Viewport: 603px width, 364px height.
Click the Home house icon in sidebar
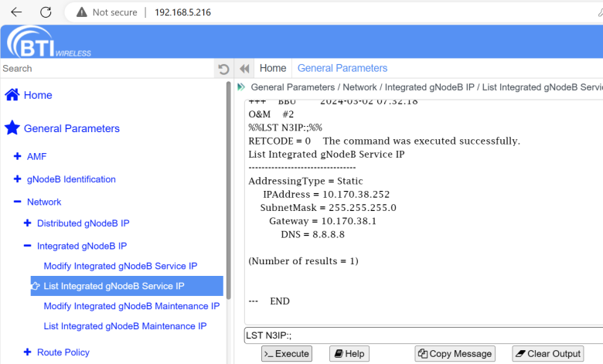point(12,95)
